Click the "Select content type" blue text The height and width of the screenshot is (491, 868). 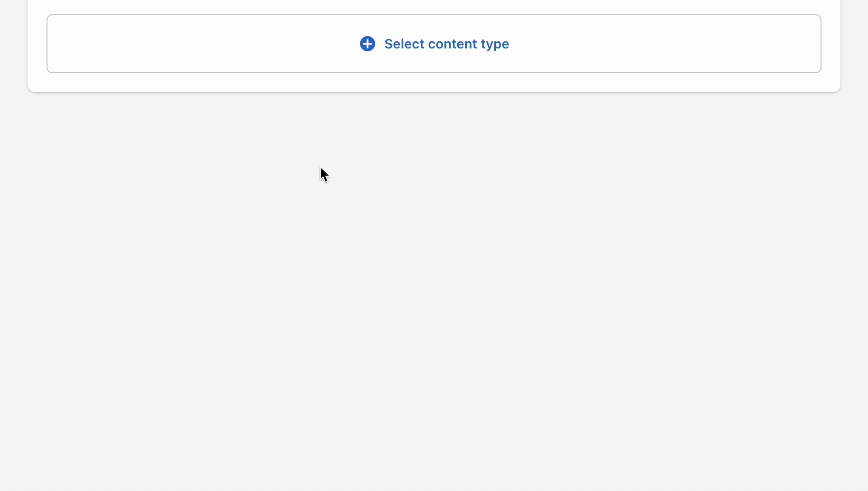coord(446,44)
